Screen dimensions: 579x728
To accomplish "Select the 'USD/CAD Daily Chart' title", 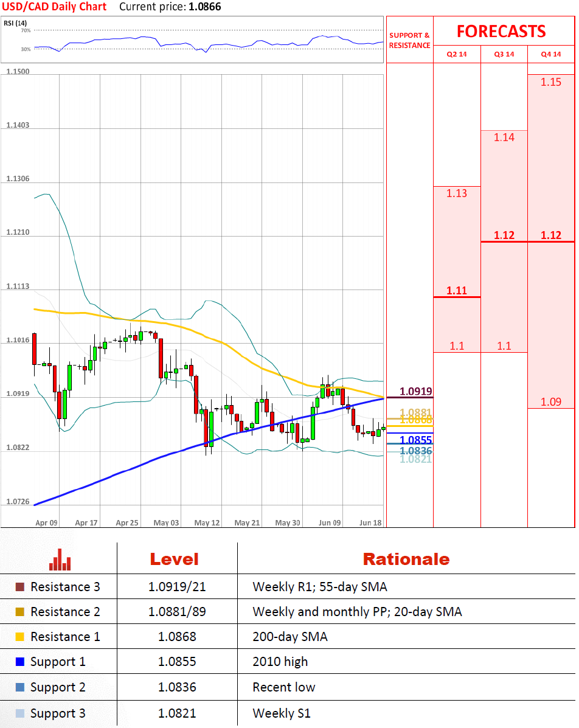I will click(x=54, y=7).
